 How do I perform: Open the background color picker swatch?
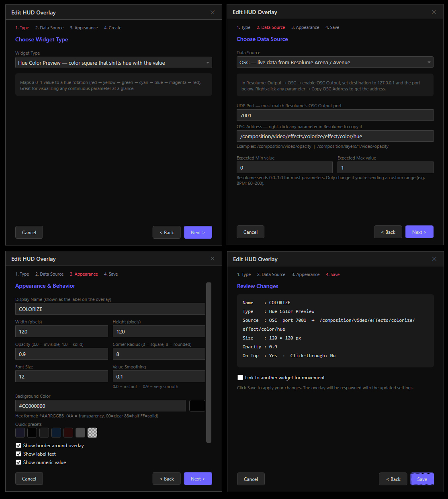pos(197,405)
